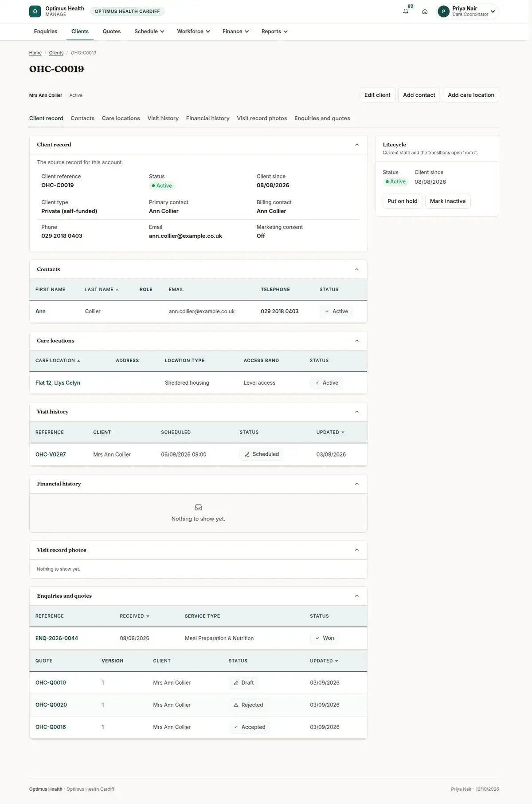Expand the Schedule menu
Image resolution: width=532 pixels, height=804 pixels.
[149, 32]
